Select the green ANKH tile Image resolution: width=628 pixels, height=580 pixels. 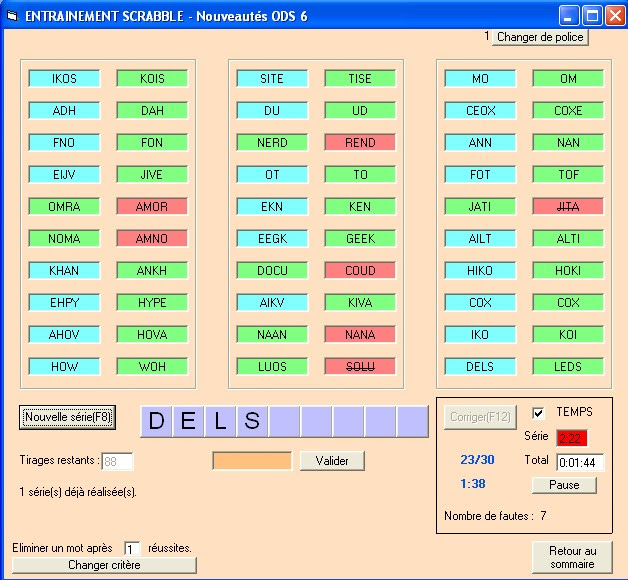coord(152,271)
